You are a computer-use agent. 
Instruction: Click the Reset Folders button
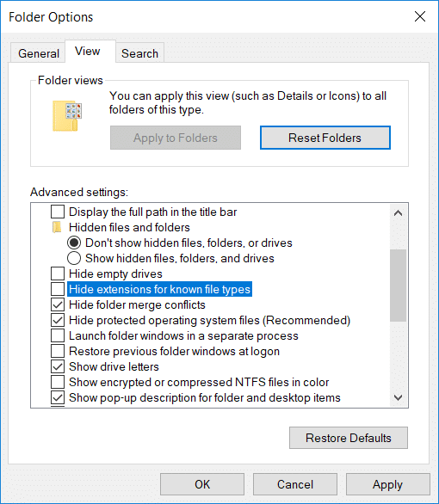pos(325,138)
